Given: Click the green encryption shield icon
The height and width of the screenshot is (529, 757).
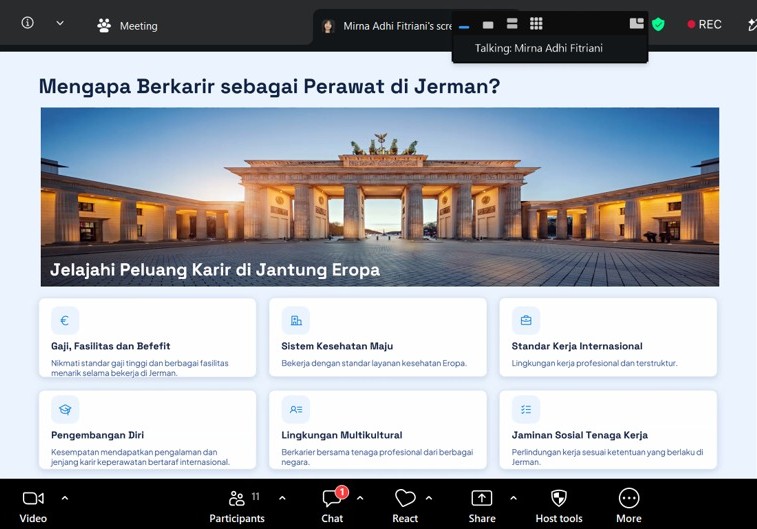Looking at the screenshot, I should click(x=658, y=24).
